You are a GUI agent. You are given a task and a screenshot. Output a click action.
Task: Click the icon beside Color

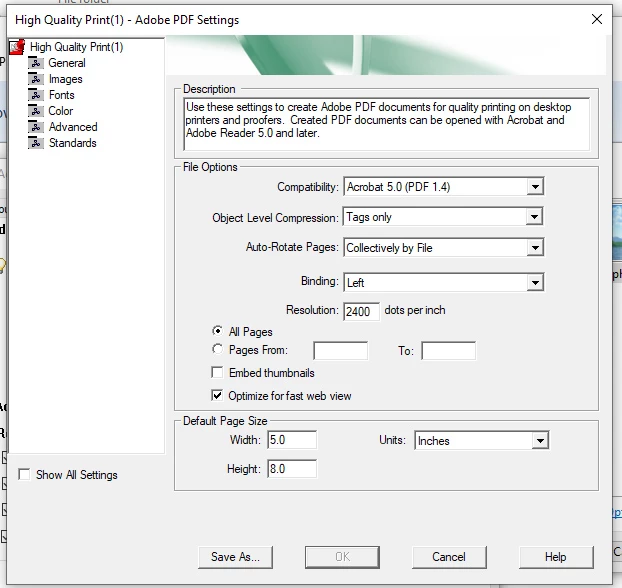[x=36, y=111]
